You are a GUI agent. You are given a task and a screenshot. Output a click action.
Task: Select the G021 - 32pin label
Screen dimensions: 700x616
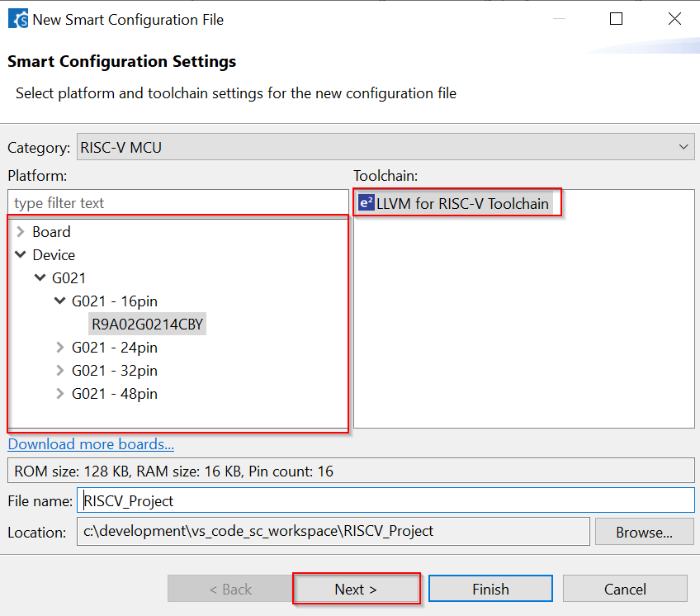click(115, 371)
